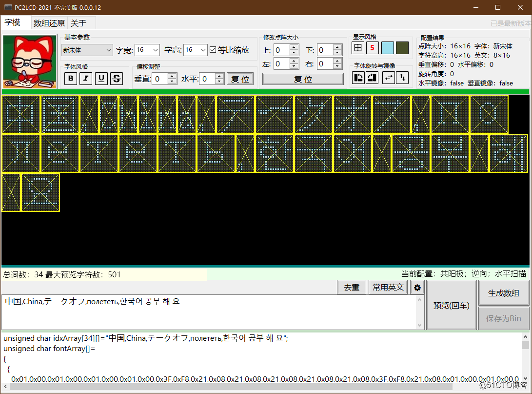The height and width of the screenshot is (394, 532).
Task: Click the horizontal mirror icon
Action: click(389, 78)
